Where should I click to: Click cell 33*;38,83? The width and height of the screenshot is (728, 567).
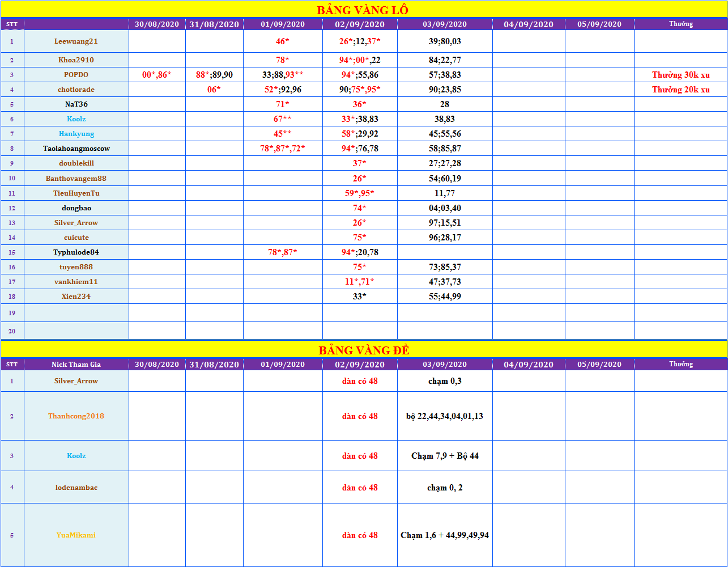[360, 119]
